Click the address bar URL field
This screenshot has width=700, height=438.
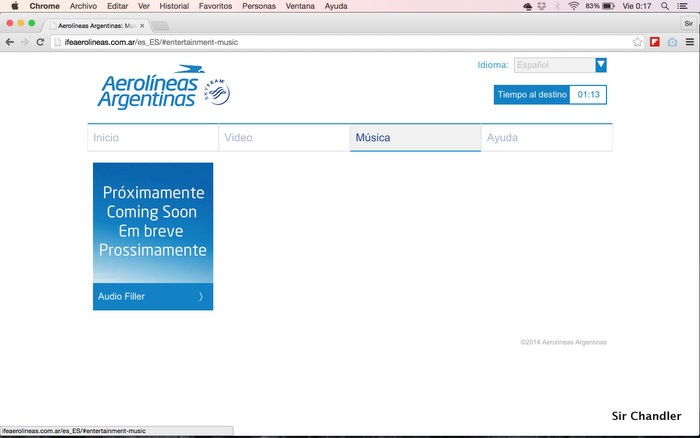[x=346, y=42]
